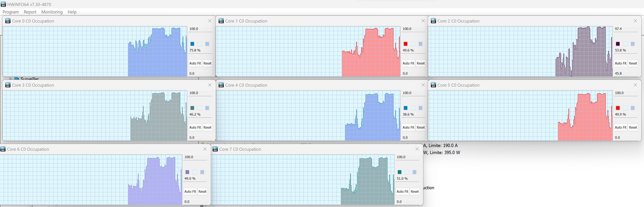Click Auto Fit in Core 0 graph
Screen dimensions: 644x207
pos(195,63)
